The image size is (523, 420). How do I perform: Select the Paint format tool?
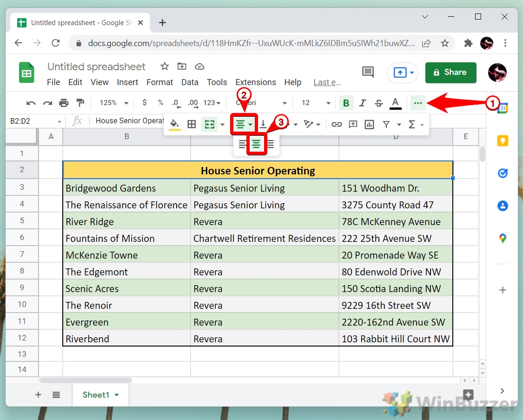80,103
